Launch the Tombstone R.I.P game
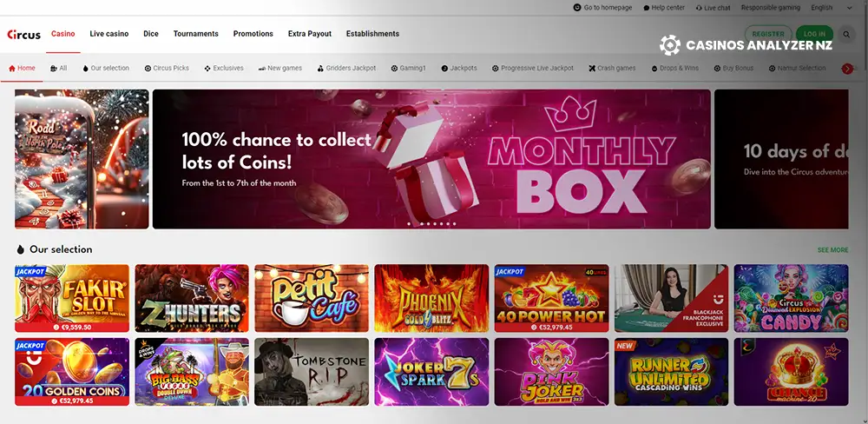 [x=312, y=372]
